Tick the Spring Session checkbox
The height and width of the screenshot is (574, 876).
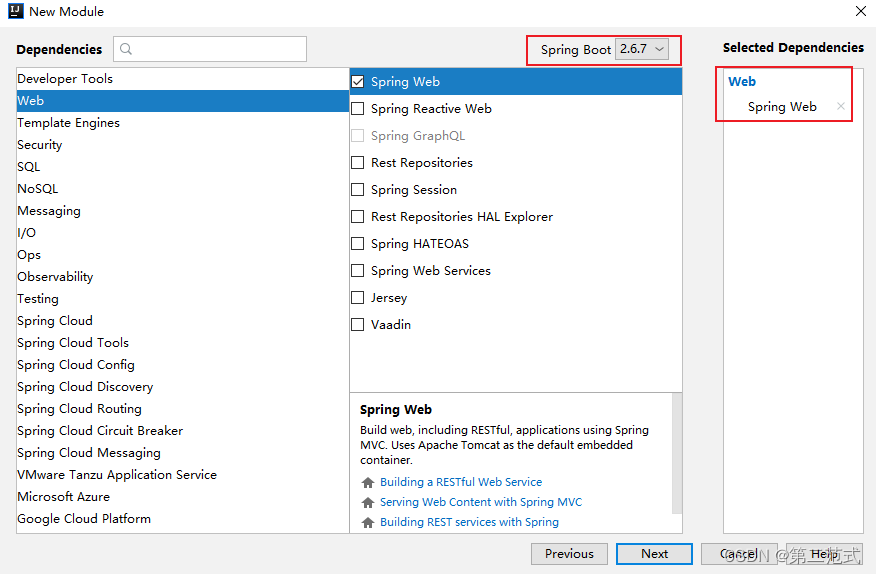coord(358,189)
